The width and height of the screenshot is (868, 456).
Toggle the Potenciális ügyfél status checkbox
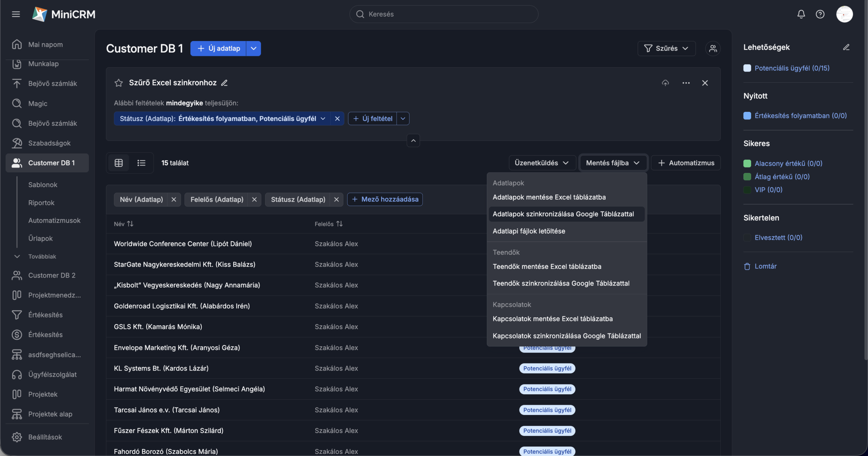click(x=747, y=68)
